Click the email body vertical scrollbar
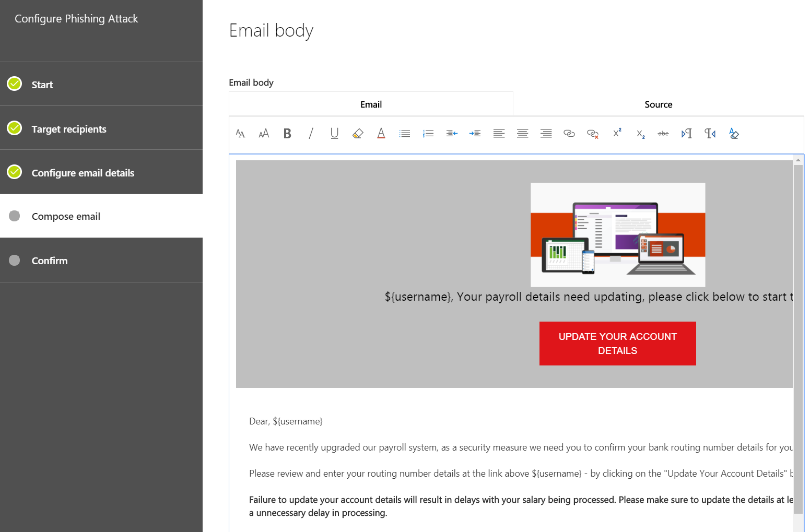Image resolution: width=810 pixels, height=532 pixels. pyautogui.click(x=798, y=339)
